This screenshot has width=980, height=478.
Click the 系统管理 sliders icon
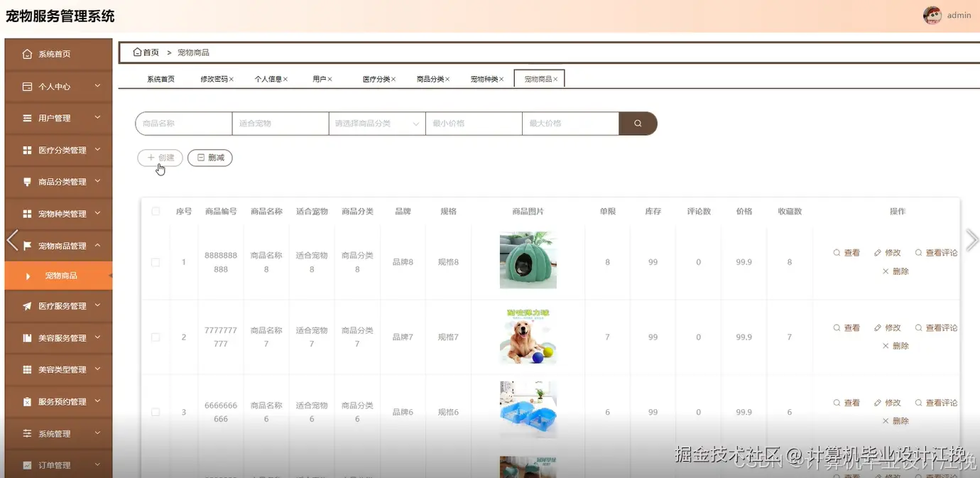click(x=27, y=433)
